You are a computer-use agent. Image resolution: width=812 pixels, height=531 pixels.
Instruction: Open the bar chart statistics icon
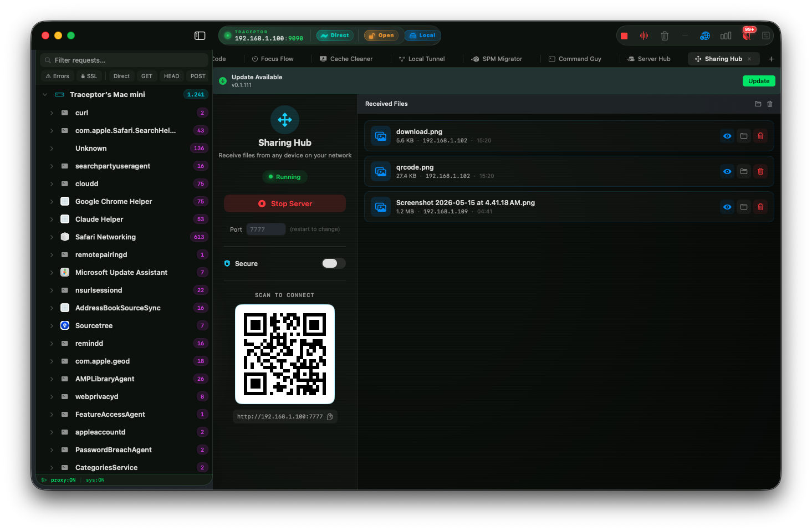(726, 36)
